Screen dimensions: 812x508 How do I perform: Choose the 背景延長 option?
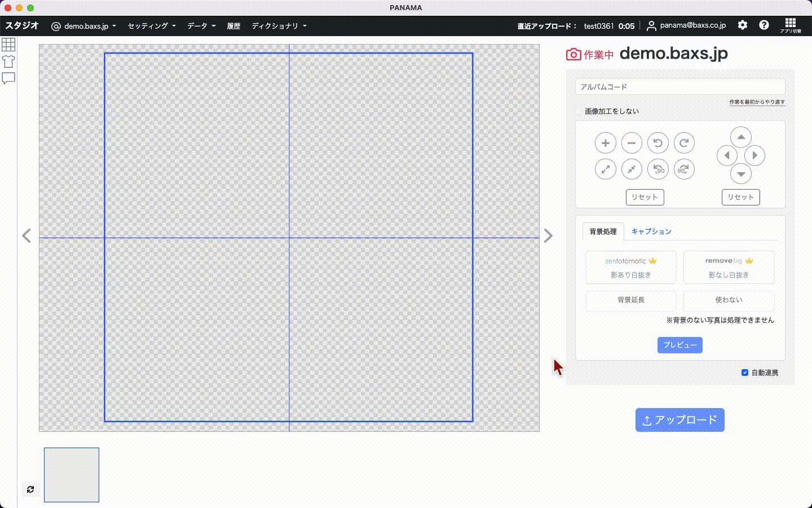630,300
